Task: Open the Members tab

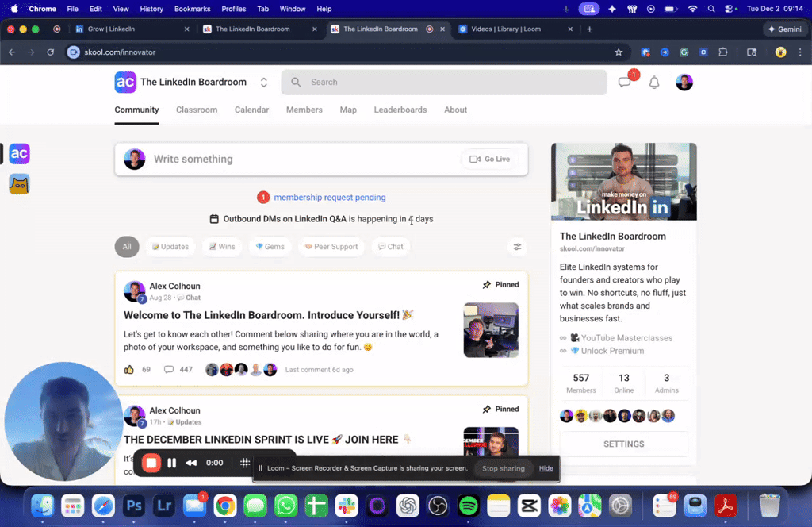Action: pos(304,110)
